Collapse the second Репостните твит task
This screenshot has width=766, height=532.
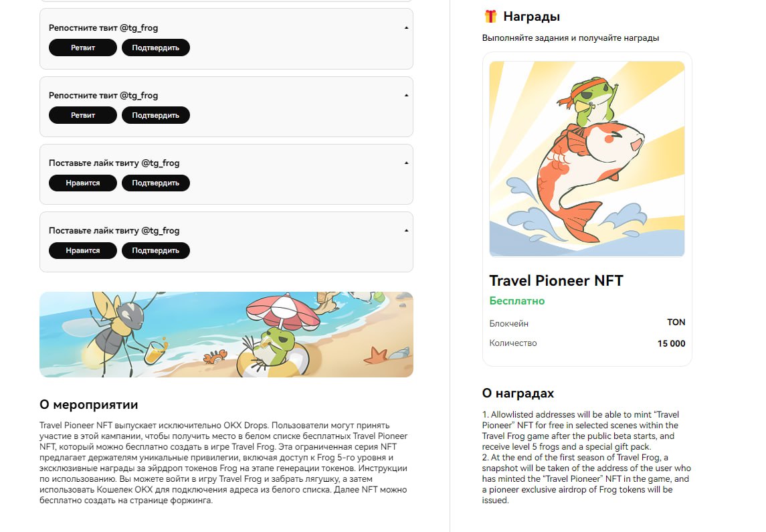point(406,95)
